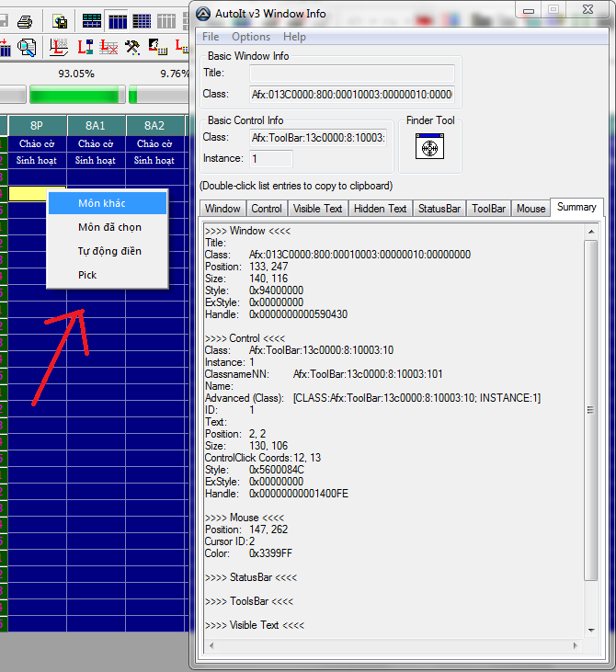Click the 'Sinh hoạt' cell under 8A1
This screenshot has height=672, width=616.
[96, 160]
